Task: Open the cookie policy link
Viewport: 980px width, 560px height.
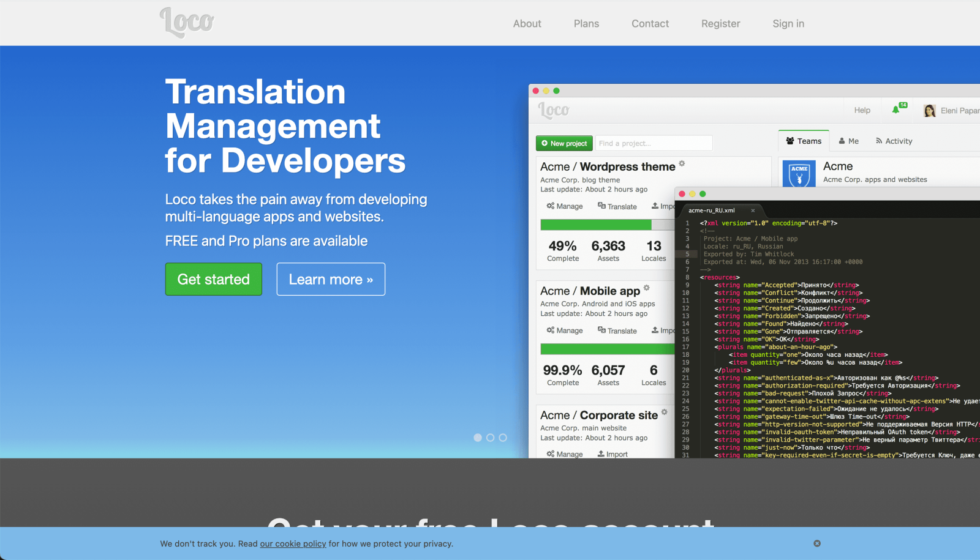Action: [x=293, y=543]
